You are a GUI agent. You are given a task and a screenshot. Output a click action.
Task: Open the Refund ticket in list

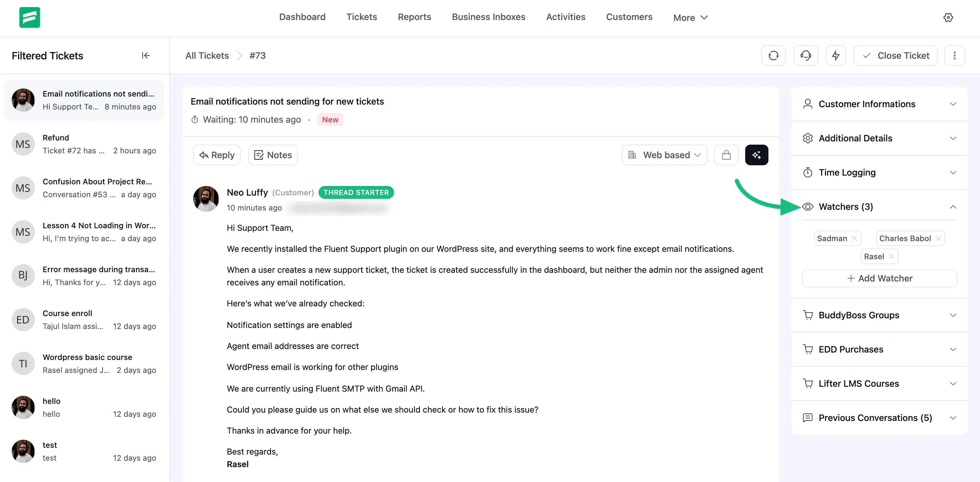coord(84,144)
